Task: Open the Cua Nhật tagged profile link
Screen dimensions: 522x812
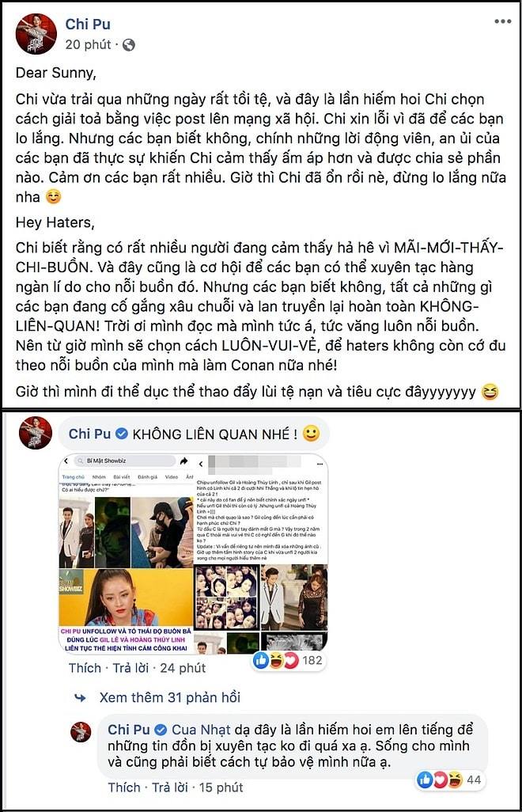Action: 201,730
